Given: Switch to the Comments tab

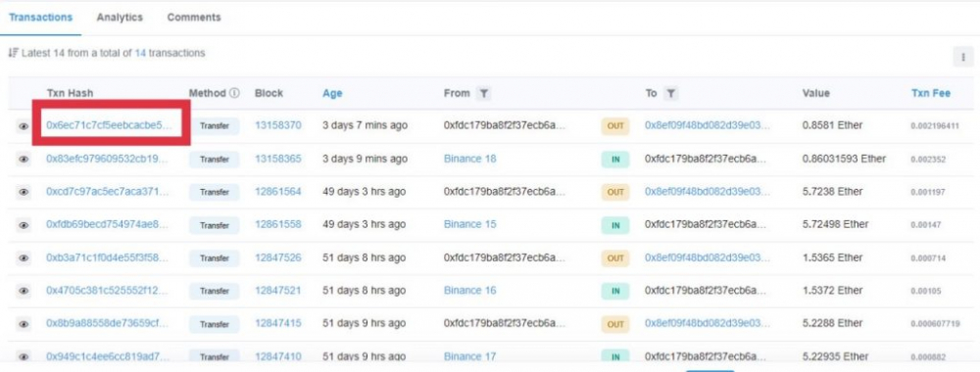Looking at the screenshot, I should (194, 18).
